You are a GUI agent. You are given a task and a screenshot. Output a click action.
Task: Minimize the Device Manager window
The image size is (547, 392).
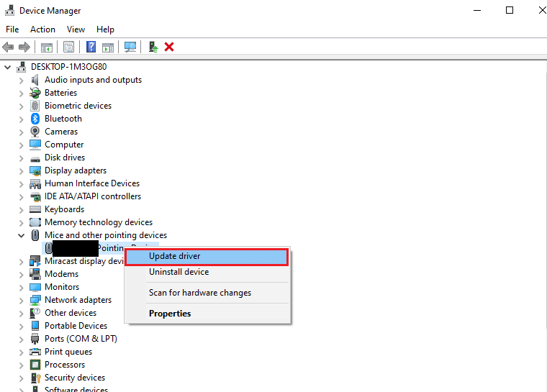(477, 11)
